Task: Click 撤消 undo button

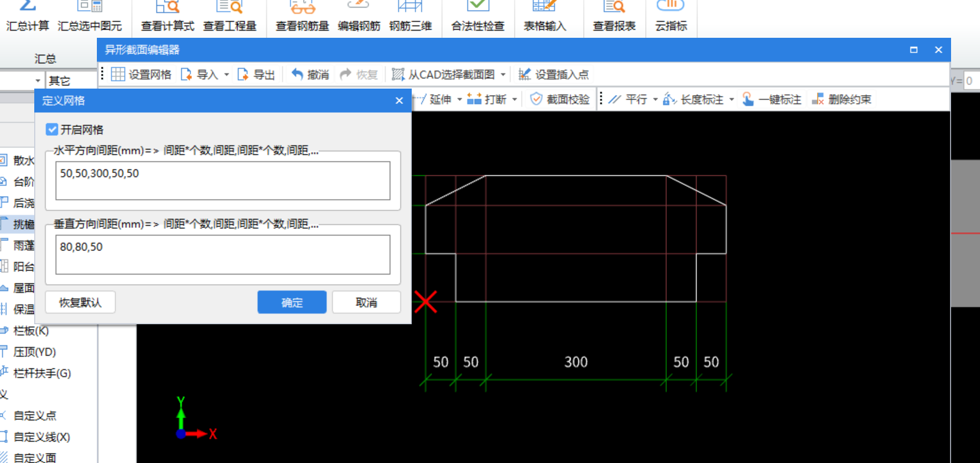Action: (x=310, y=74)
